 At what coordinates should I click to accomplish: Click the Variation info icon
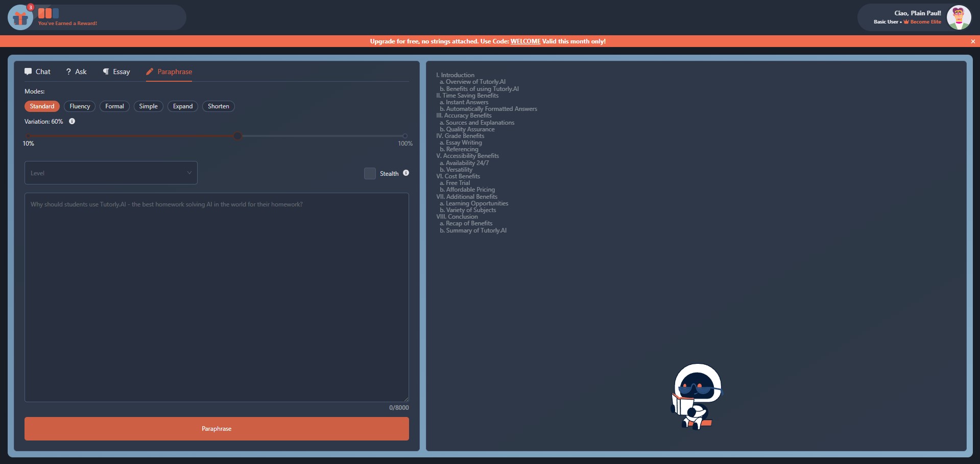(x=72, y=121)
